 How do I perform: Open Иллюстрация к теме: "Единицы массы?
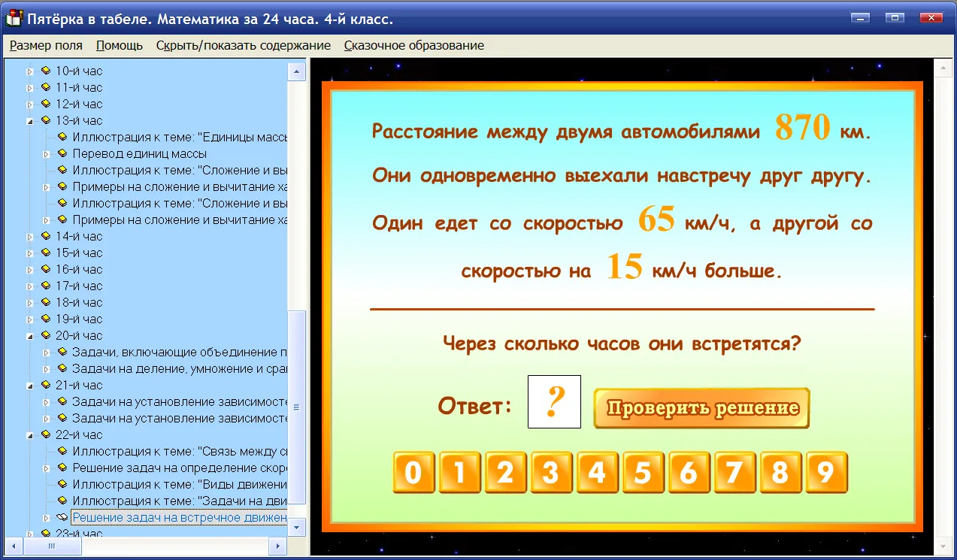180,137
